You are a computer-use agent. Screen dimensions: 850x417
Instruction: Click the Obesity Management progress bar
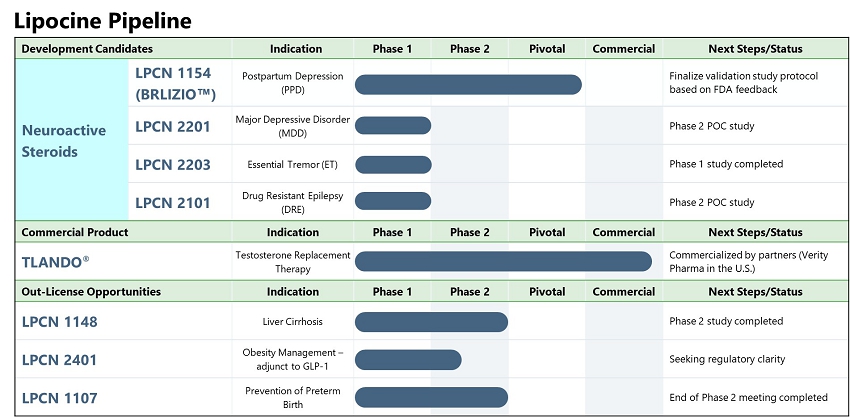click(408, 360)
